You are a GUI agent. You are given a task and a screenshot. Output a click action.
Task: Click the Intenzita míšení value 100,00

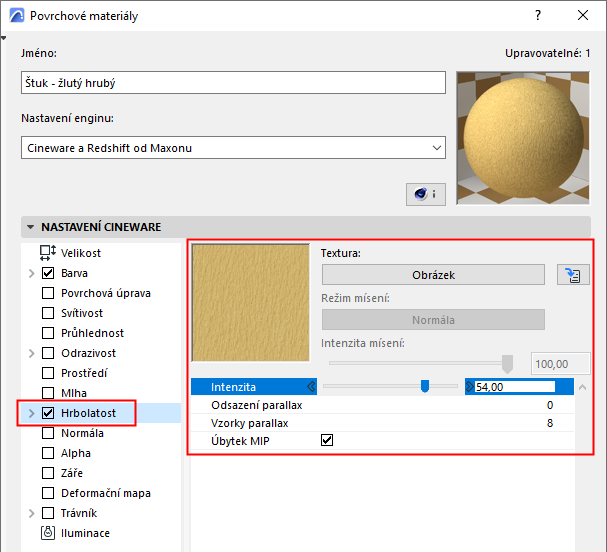coord(561,364)
